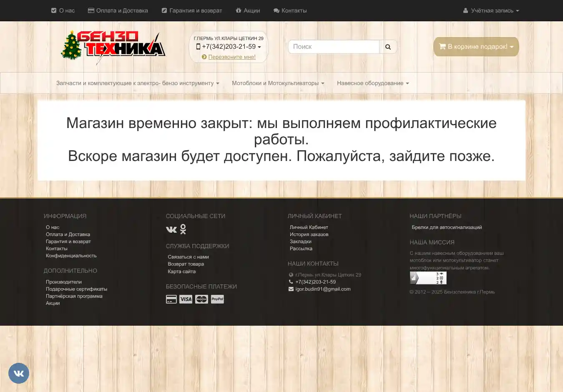Open the История заказов footer link

pos(309,234)
